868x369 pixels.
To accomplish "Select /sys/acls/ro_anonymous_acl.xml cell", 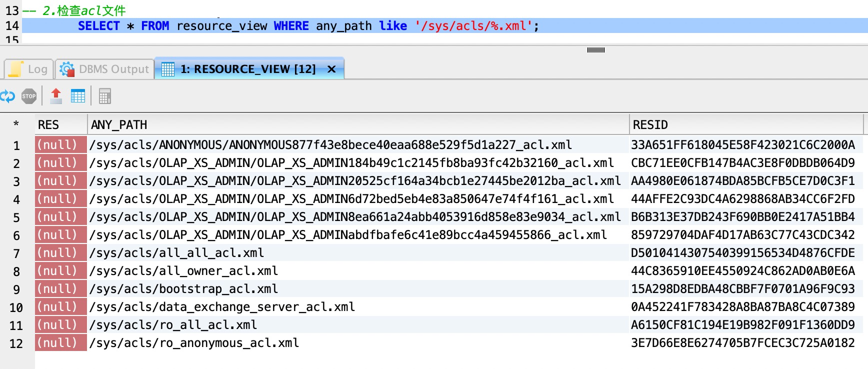I will 358,343.
